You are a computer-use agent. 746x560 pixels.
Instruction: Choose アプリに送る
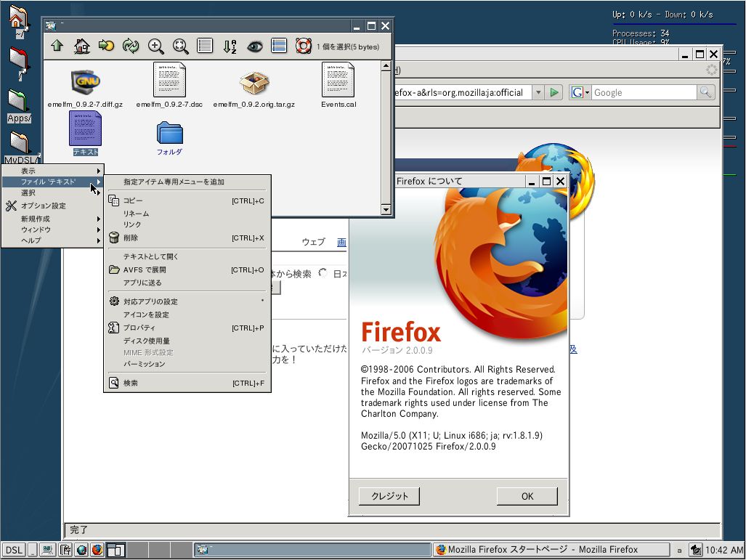(187, 283)
